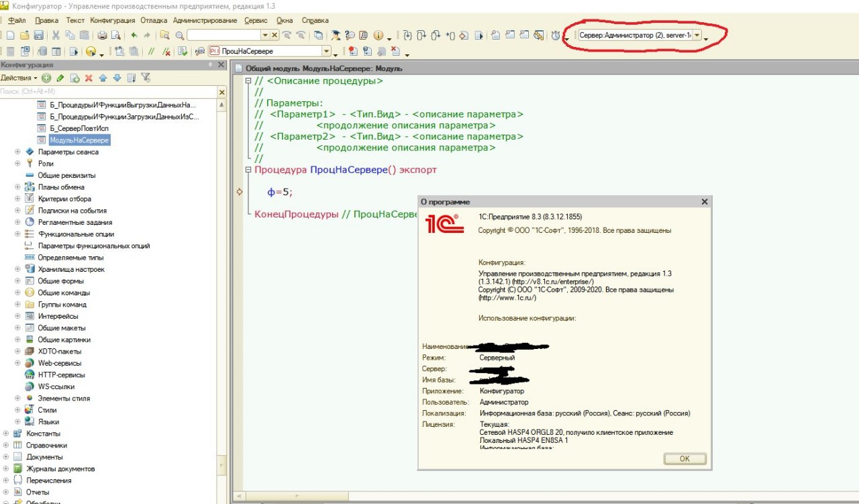Click the Print icon in toolbar

click(101, 35)
